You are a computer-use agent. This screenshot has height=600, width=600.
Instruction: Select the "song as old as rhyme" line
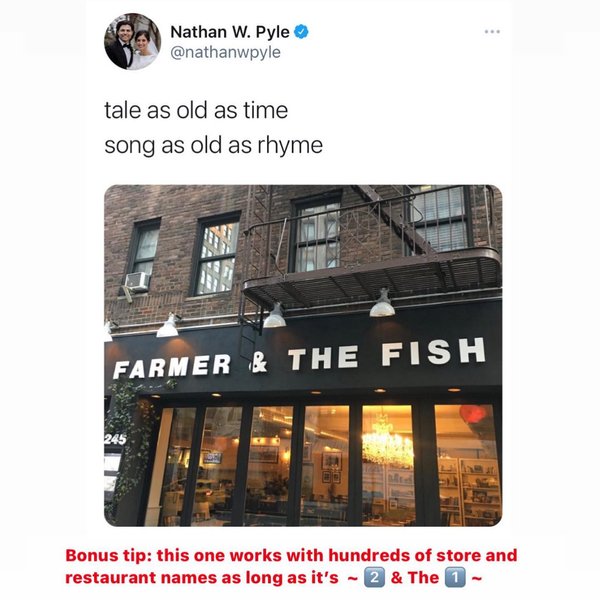pos(214,145)
